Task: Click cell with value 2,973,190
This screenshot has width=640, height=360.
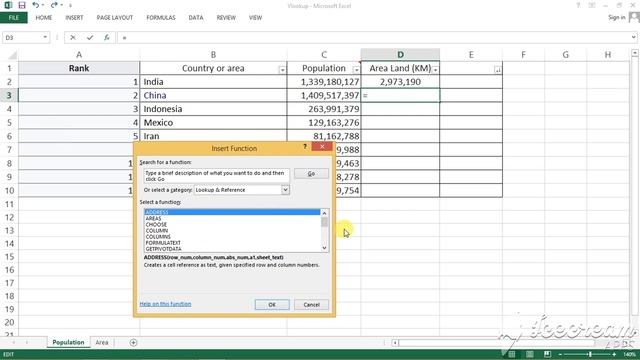Action: click(x=400, y=82)
